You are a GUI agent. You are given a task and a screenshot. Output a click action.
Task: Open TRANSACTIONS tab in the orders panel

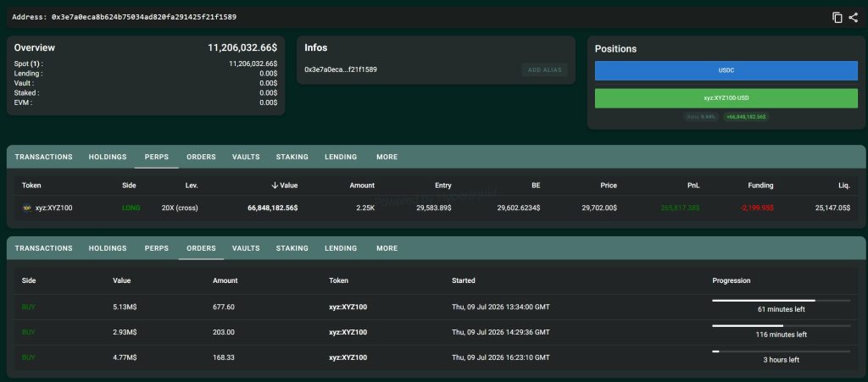click(44, 248)
